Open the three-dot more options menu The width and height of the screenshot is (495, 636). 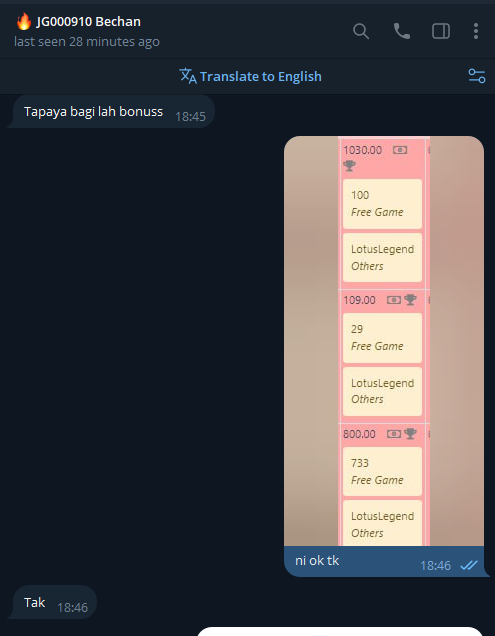[x=476, y=31]
